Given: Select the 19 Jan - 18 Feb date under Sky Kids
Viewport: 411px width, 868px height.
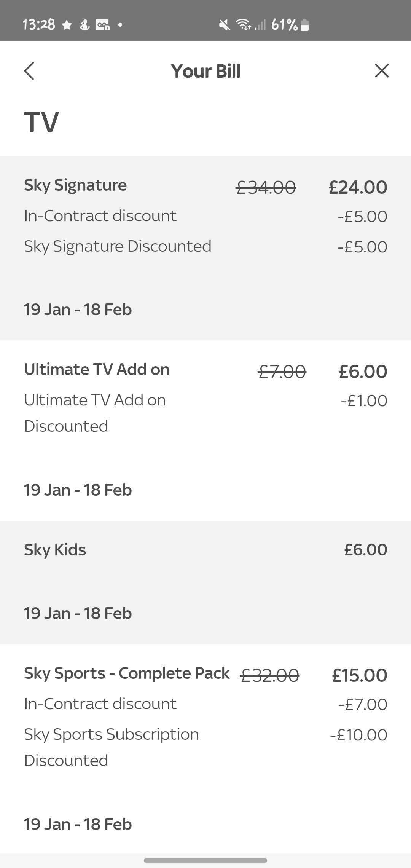Looking at the screenshot, I should (78, 613).
